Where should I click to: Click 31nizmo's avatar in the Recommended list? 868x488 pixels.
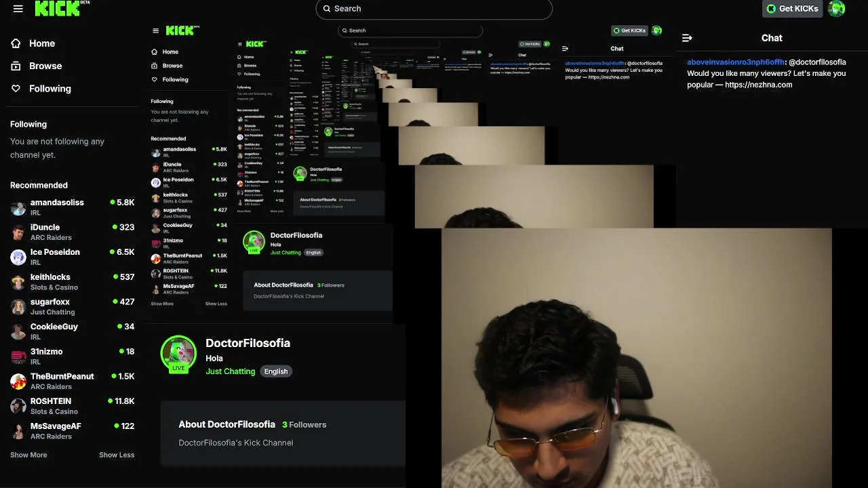coord(18,357)
